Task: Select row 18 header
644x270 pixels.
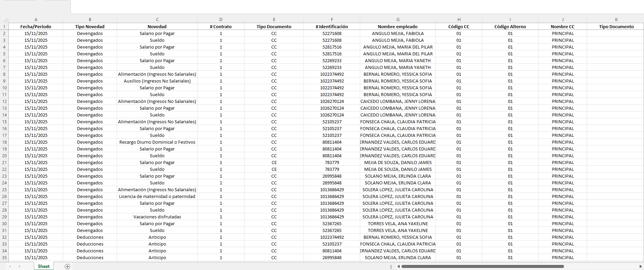Action: click(4, 142)
